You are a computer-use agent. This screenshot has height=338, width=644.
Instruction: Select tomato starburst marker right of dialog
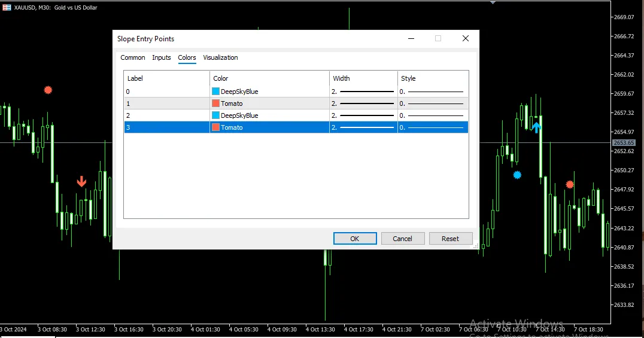570,184
